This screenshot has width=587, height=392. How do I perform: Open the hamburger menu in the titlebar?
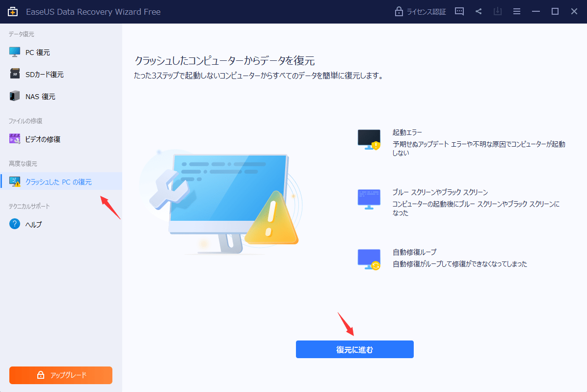(517, 11)
